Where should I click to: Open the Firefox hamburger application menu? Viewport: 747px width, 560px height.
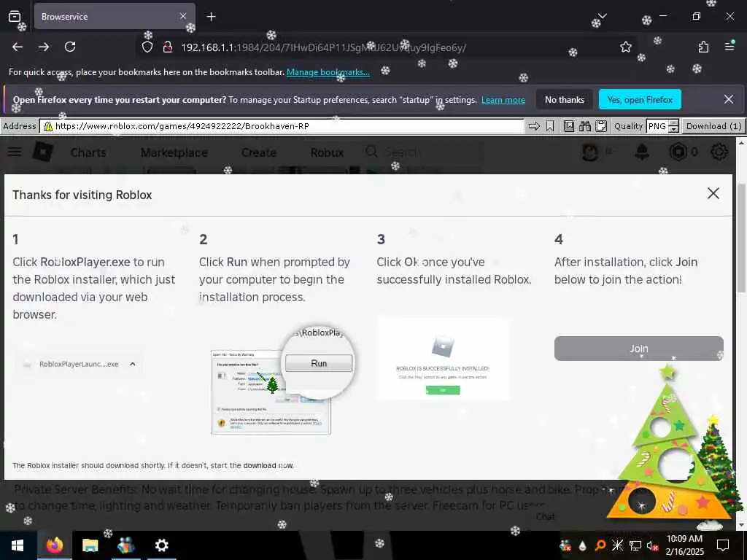pos(729,47)
